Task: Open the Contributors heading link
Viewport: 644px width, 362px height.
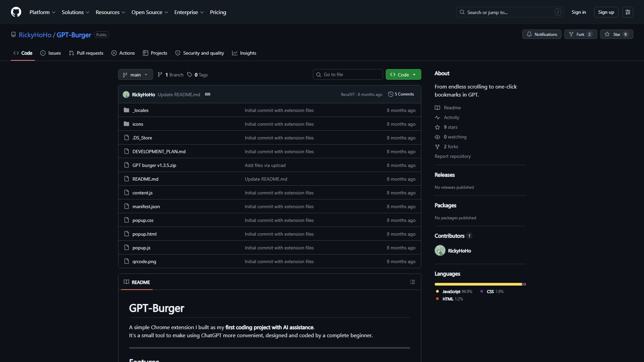Action: click(453, 236)
